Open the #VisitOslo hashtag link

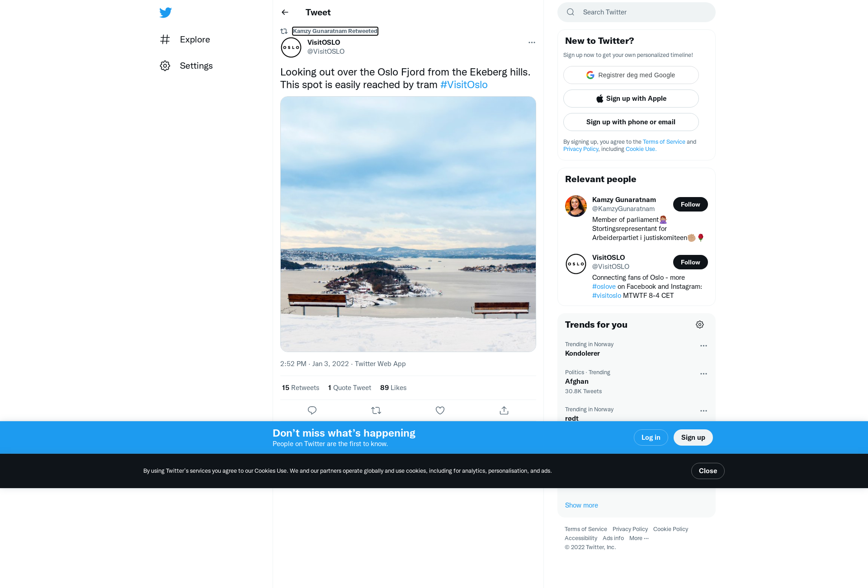click(x=464, y=85)
